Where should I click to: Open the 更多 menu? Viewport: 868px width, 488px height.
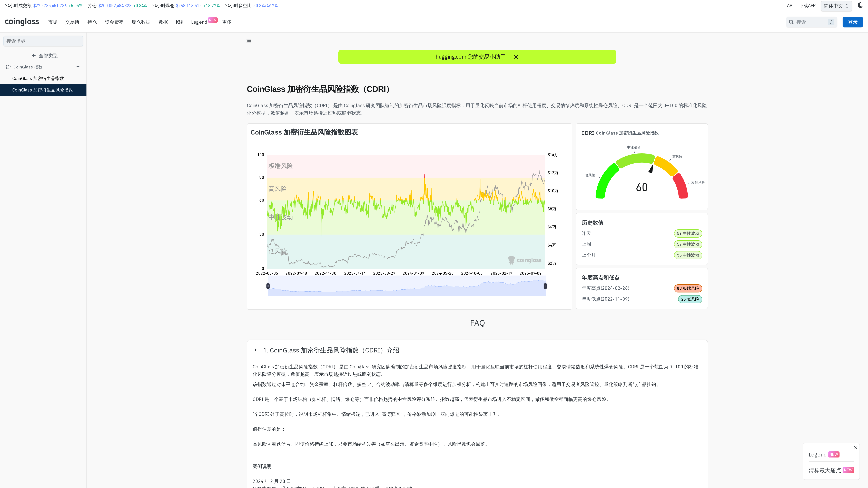(226, 22)
